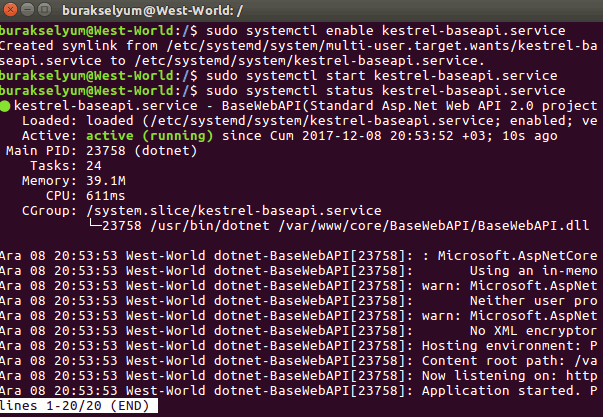
Task: Click the 'Now listening on' log line
Action: point(298,376)
